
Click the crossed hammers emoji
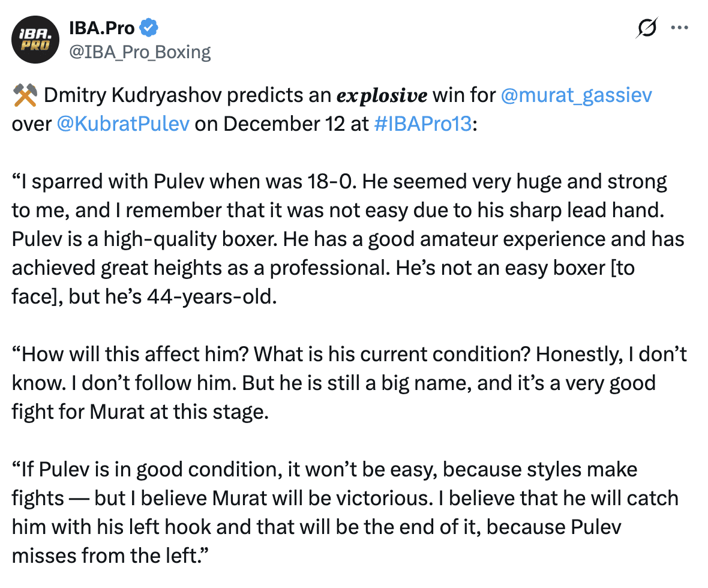coord(24,95)
